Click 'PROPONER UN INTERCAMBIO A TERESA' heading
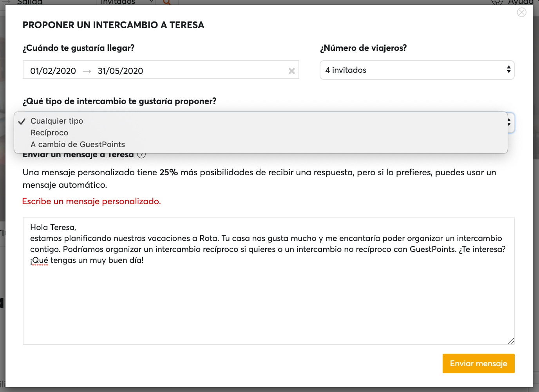This screenshot has height=392, width=539. point(114,25)
